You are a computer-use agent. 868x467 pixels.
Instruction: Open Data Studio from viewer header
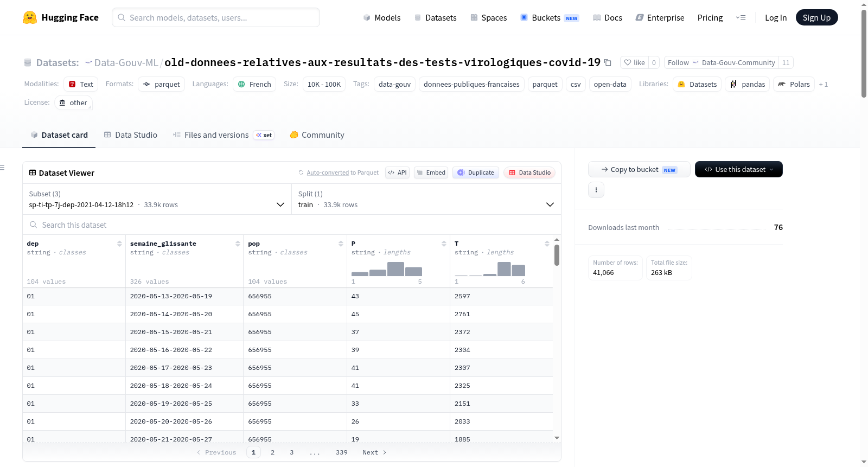click(529, 172)
